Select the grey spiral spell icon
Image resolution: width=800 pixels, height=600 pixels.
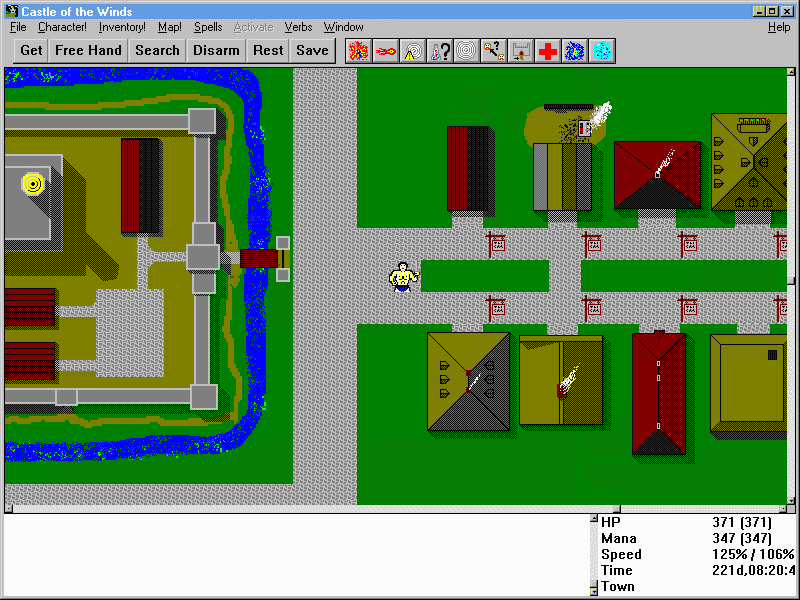point(466,51)
